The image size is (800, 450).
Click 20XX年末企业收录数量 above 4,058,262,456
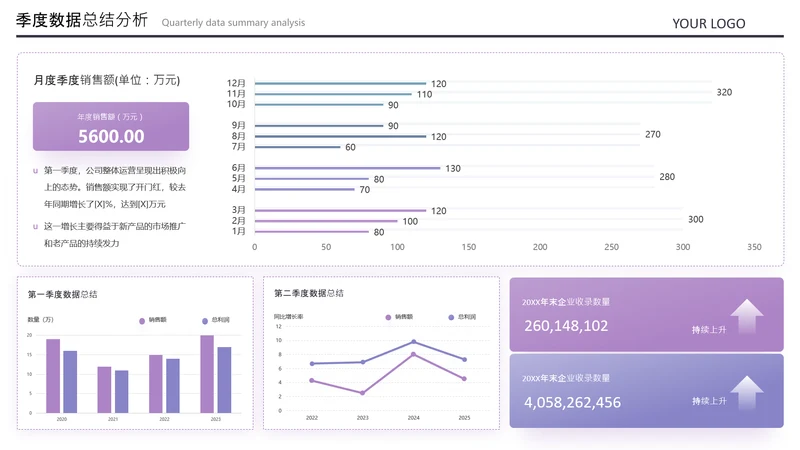[566, 379]
